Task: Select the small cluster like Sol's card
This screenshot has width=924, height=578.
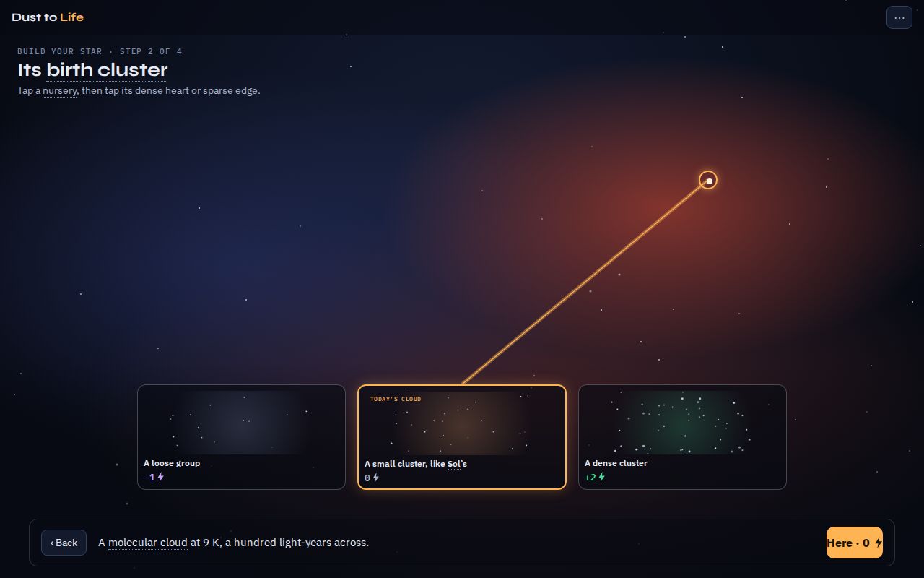Action: coord(462,437)
